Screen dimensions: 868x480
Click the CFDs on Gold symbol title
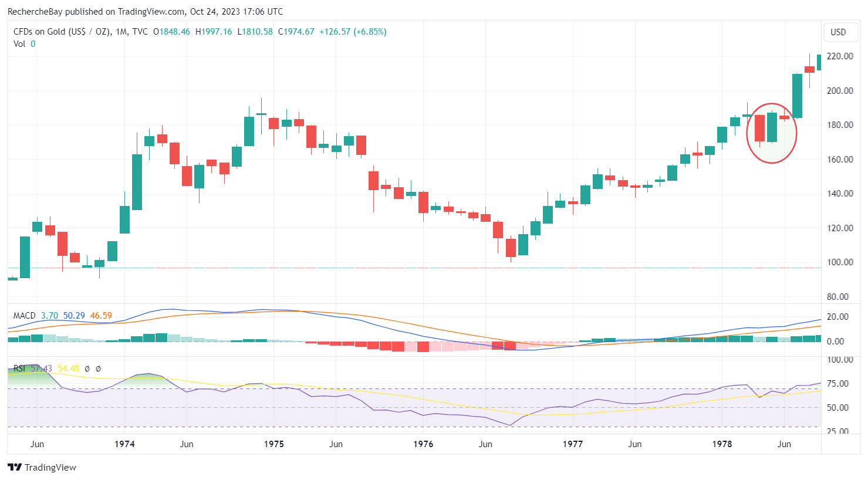[62, 32]
